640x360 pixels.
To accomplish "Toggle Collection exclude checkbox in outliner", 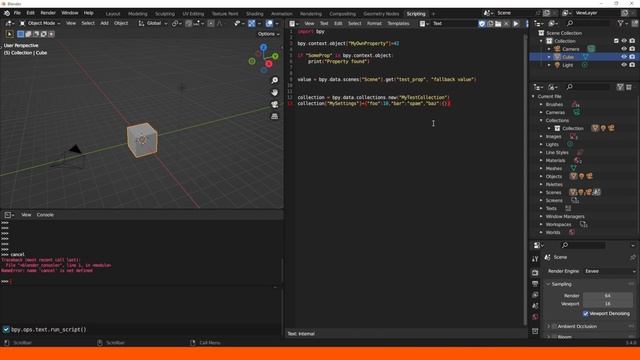I will pos(616,41).
